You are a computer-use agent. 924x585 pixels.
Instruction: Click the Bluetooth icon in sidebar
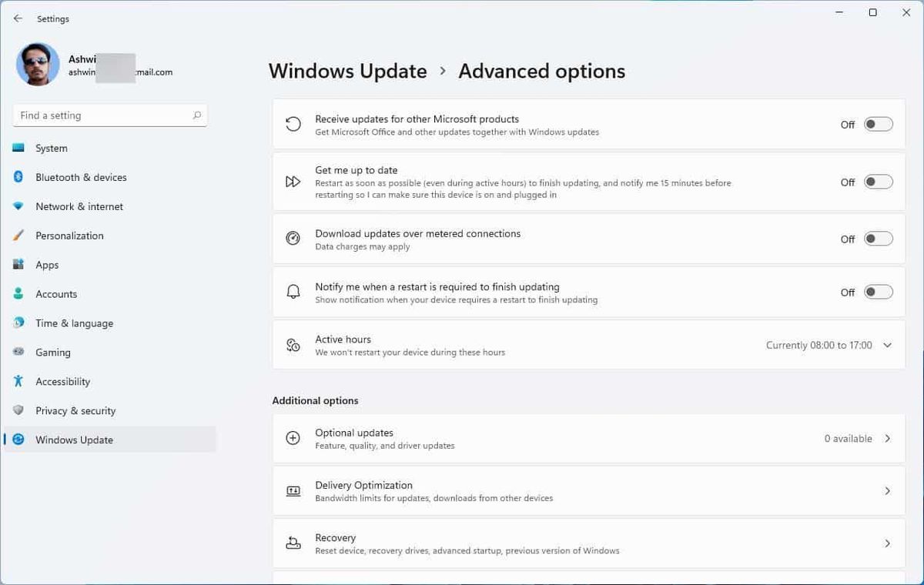point(18,177)
